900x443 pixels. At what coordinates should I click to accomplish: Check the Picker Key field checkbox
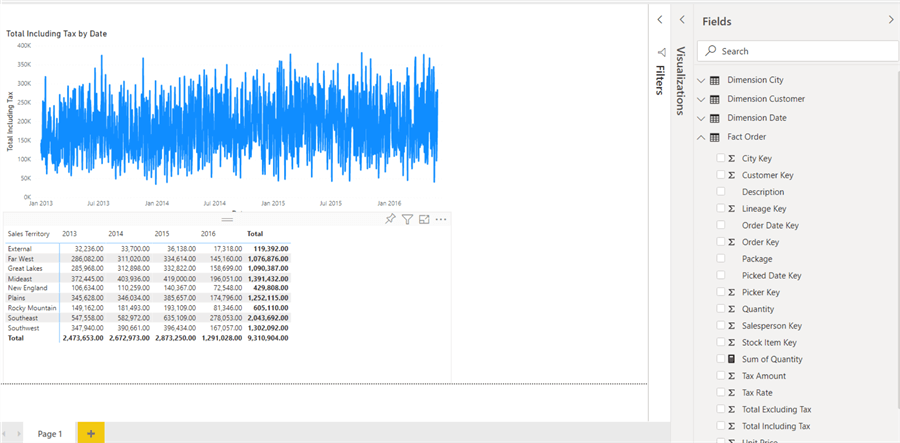point(720,292)
